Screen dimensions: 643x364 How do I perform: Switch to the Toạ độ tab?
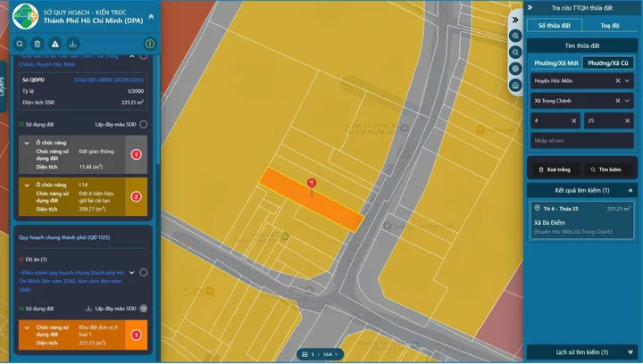[x=610, y=25]
